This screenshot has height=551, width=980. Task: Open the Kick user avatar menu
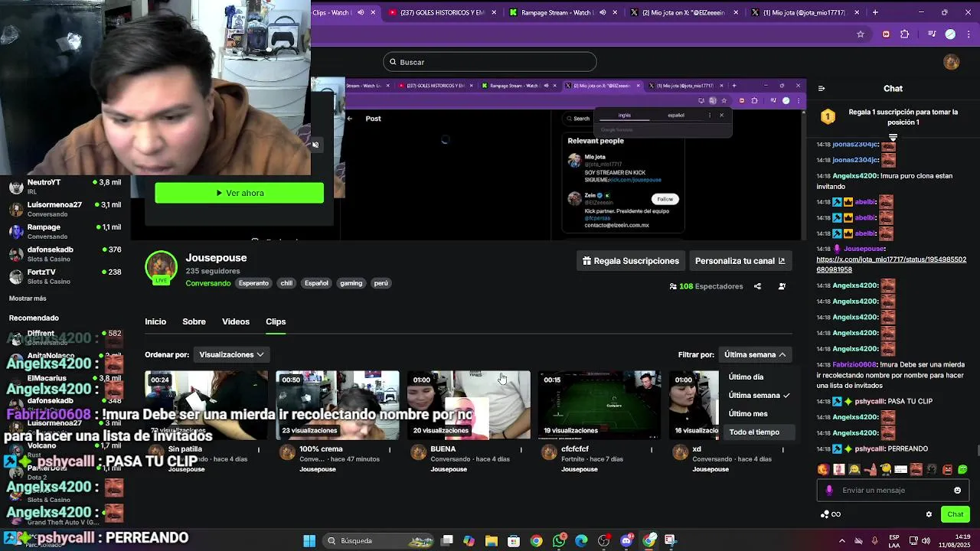pyautogui.click(x=952, y=62)
